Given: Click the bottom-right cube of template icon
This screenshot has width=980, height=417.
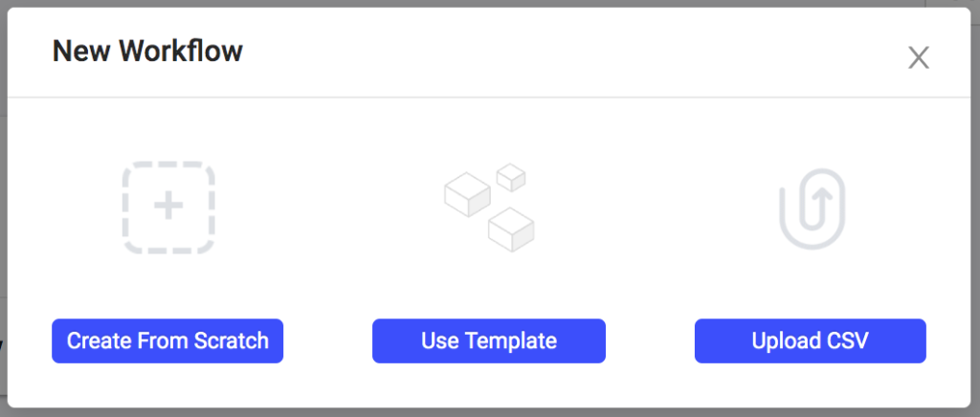Looking at the screenshot, I should tap(511, 230).
